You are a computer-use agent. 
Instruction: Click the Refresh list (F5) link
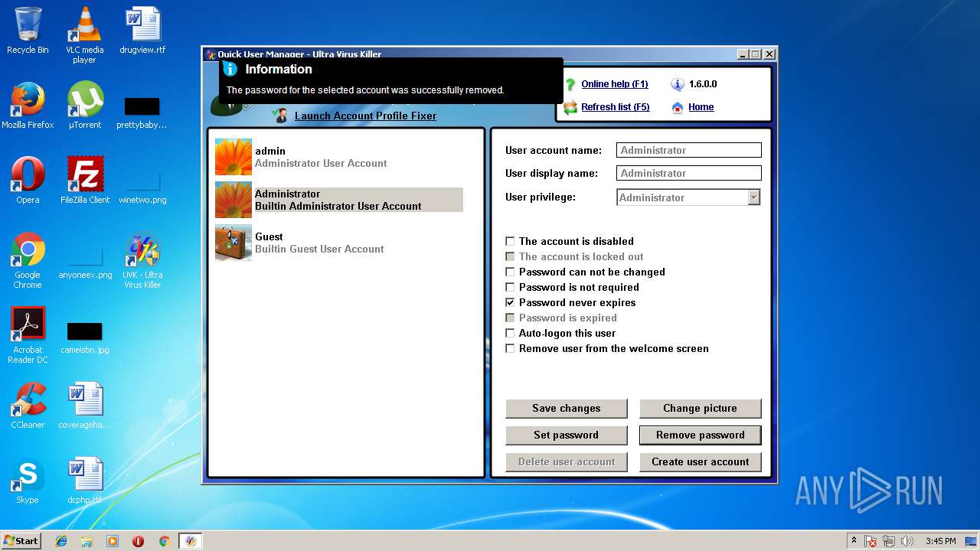[616, 107]
